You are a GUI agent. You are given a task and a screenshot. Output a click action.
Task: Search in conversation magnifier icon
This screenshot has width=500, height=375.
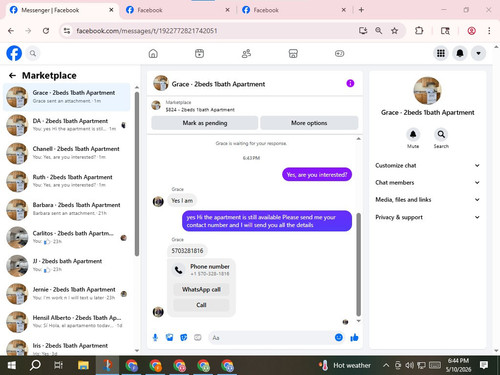pos(441,134)
